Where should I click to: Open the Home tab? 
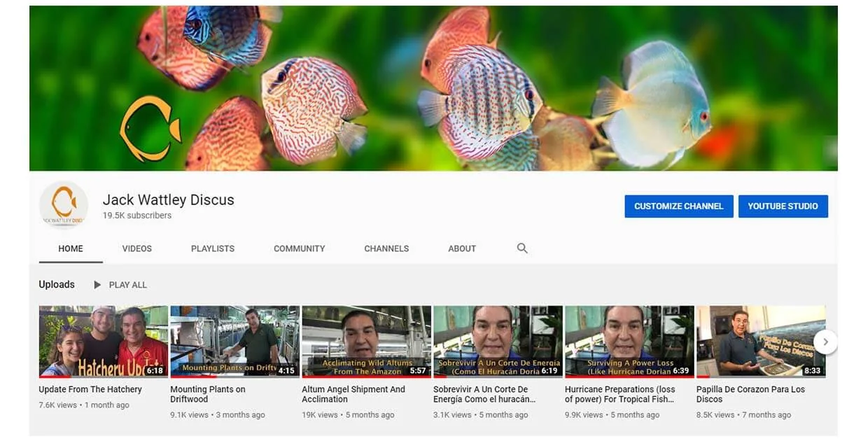[x=71, y=248]
